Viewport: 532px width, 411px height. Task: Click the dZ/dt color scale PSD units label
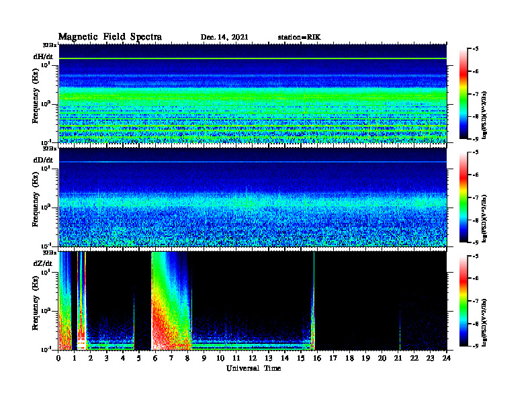point(485,322)
